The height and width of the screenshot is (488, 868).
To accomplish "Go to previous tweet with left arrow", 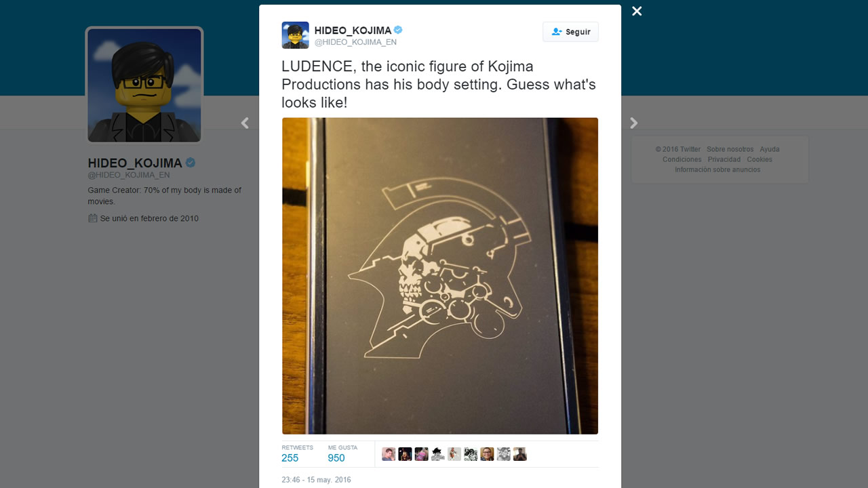I will tap(245, 123).
